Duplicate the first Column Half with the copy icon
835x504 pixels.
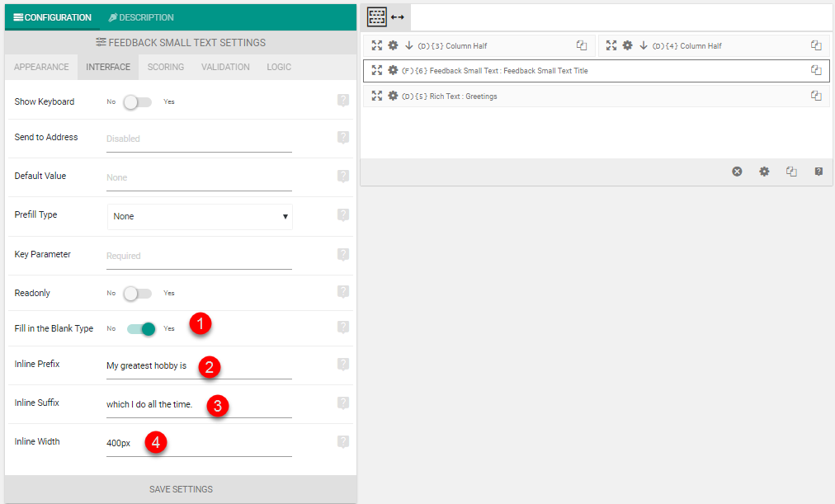582,45
